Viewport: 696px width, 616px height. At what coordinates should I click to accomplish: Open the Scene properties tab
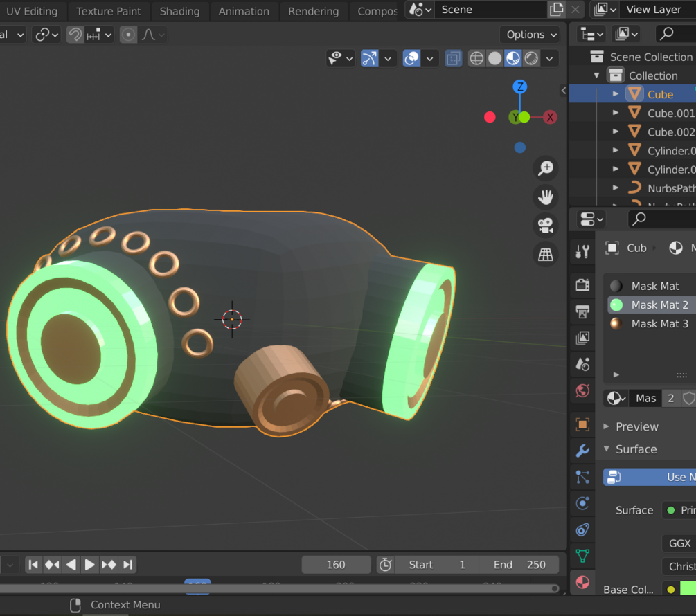pyautogui.click(x=582, y=364)
